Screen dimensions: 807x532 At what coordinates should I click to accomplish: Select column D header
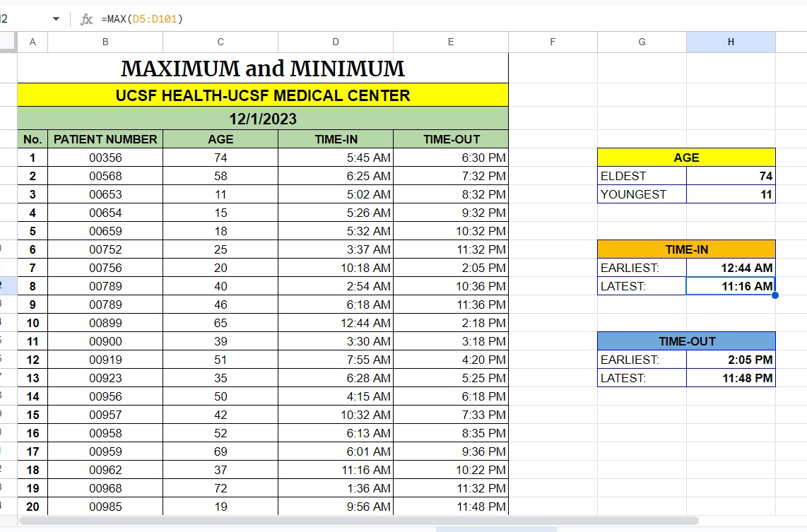coord(336,42)
